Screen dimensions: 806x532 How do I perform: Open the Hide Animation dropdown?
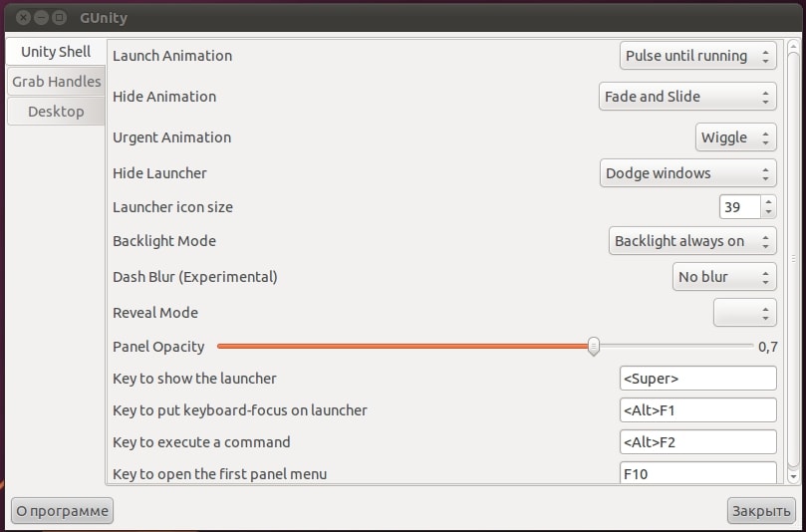point(687,96)
